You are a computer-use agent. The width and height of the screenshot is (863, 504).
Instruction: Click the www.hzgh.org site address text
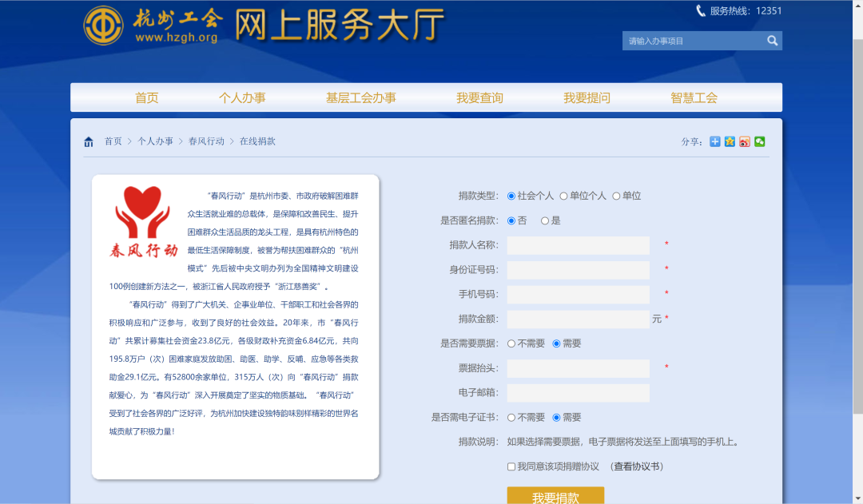point(176,38)
